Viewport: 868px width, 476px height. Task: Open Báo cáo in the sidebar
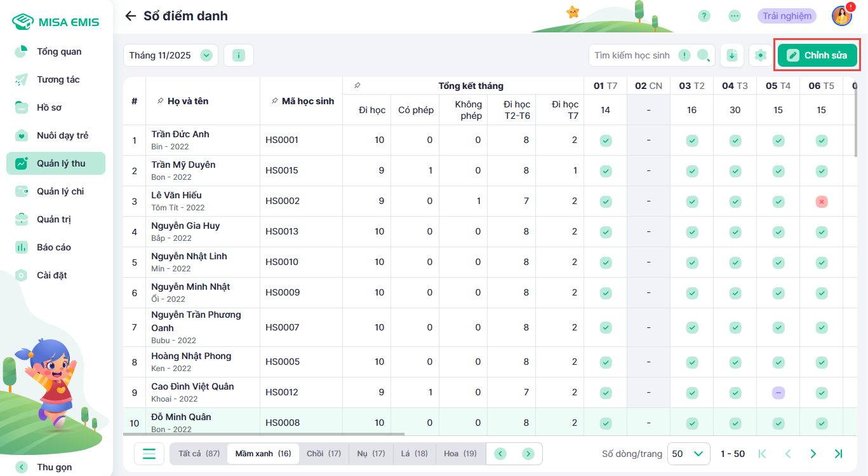[x=54, y=247]
